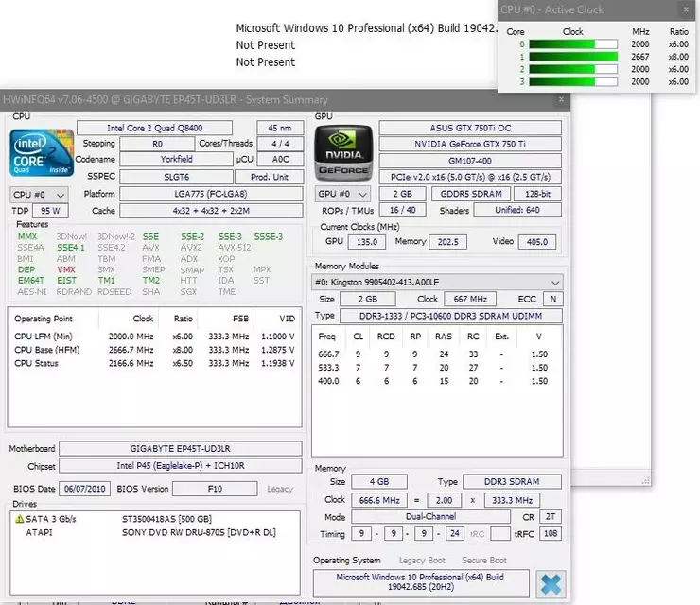
Task: Click the cache 4x32 + 4x32 + 2x2M field
Action: click(x=211, y=211)
